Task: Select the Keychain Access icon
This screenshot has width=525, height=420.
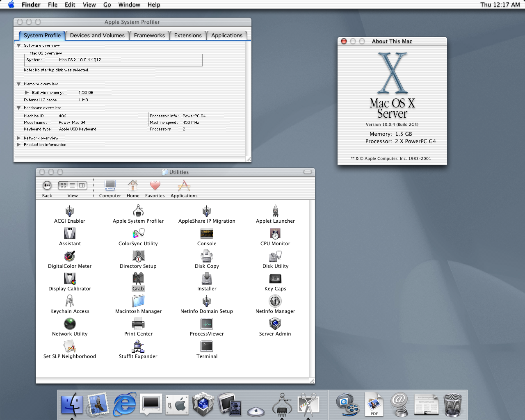Action: point(70,302)
